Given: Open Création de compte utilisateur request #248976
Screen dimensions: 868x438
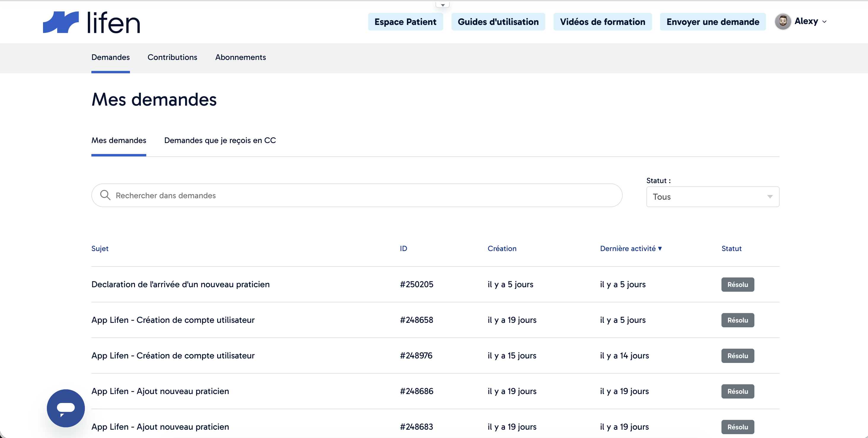Looking at the screenshot, I should pyautogui.click(x=173, y=356).
